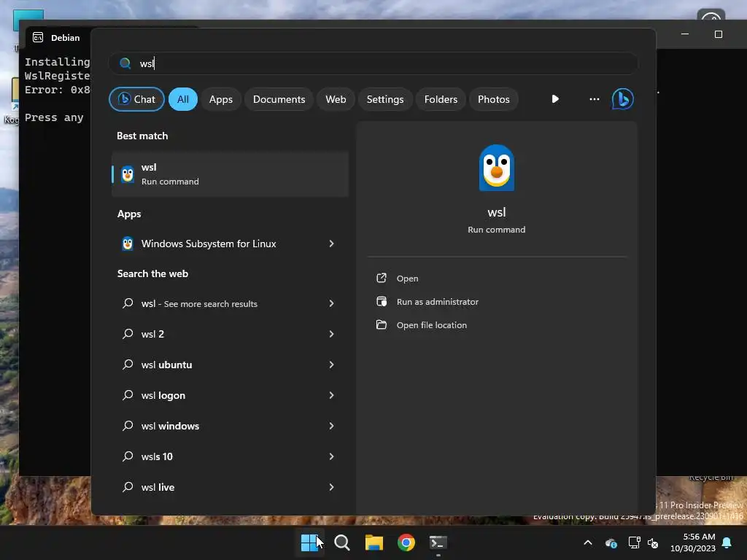Image resolution: width=747 pixels, height=560 pixels.
Task: Expand the 'wsl ubuntu' suggestion arrow
Action: [x=331, y=365]
